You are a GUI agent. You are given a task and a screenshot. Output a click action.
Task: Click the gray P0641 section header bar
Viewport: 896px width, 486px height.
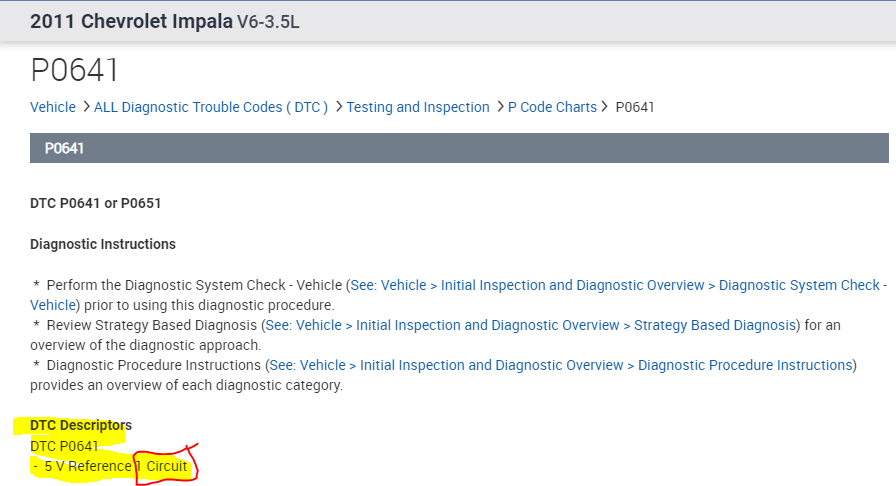pyautogui.click(x=459, y=148)
